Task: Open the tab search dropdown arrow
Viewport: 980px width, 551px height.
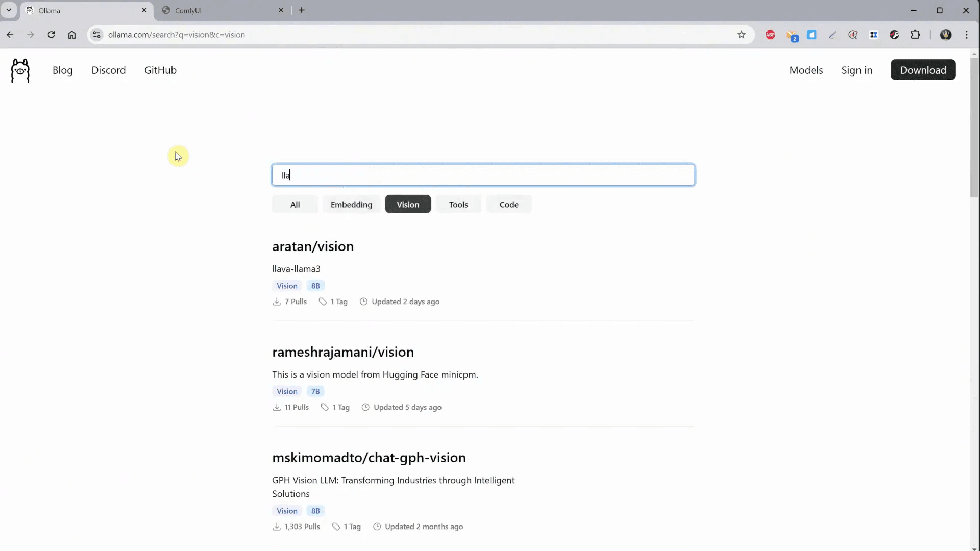Action: tap(9, 10)
